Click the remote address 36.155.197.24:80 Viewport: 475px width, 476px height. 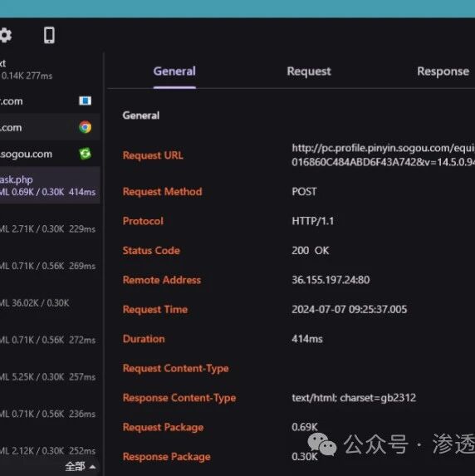331,280
